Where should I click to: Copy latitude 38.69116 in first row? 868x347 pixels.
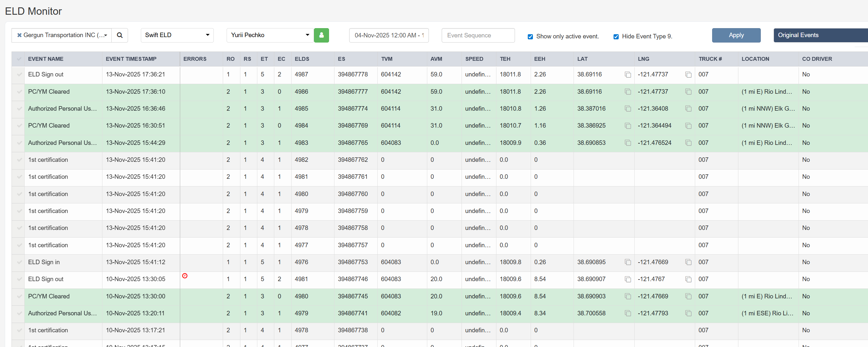pos(627,75)
